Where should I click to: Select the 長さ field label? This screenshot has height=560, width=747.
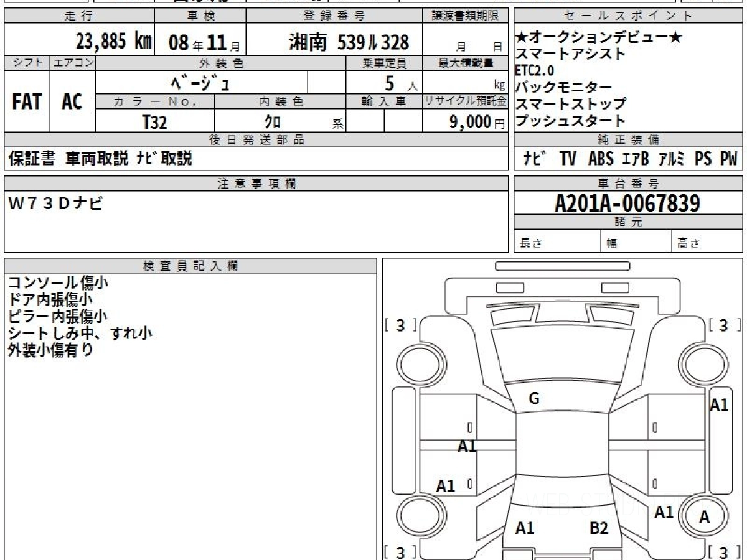(531, 243)
